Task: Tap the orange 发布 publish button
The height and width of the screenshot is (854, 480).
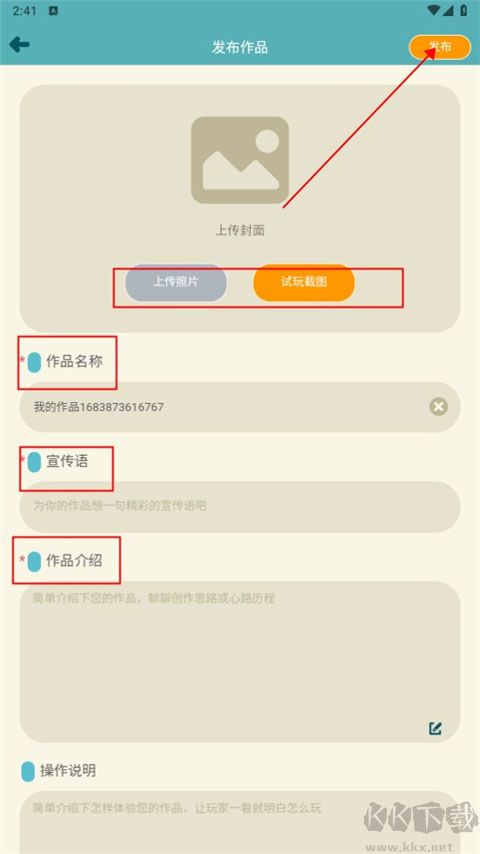Action: click(440, 47)
